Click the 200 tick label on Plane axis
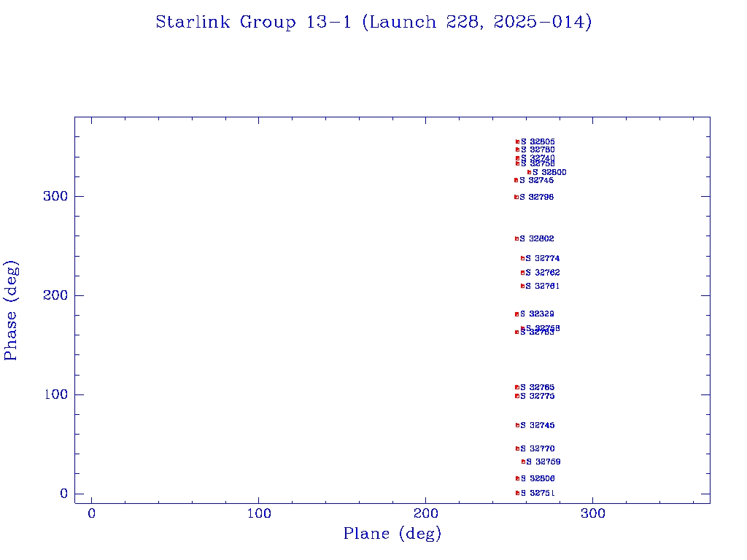The height and width of the screenshot is (560, 747). 425,513
